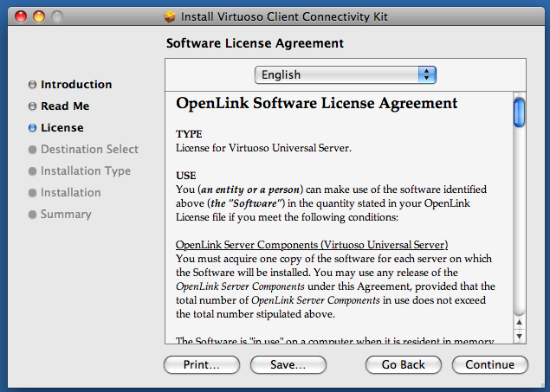Screen dimensions: 550x392
Task: Click the 'TYPE' section heading
Action: 189,134
